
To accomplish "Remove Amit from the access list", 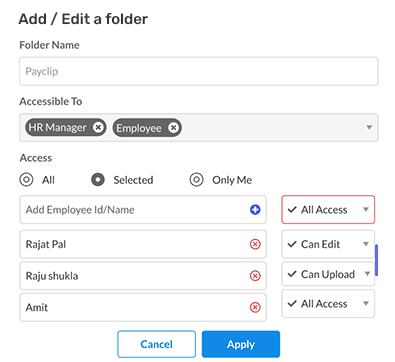I will point(255,307).
